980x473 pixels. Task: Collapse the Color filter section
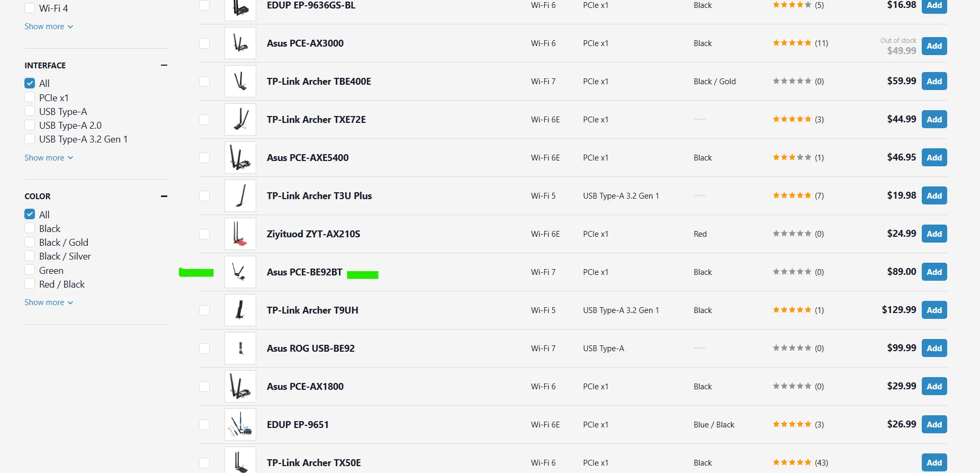(x=164, y=196)
